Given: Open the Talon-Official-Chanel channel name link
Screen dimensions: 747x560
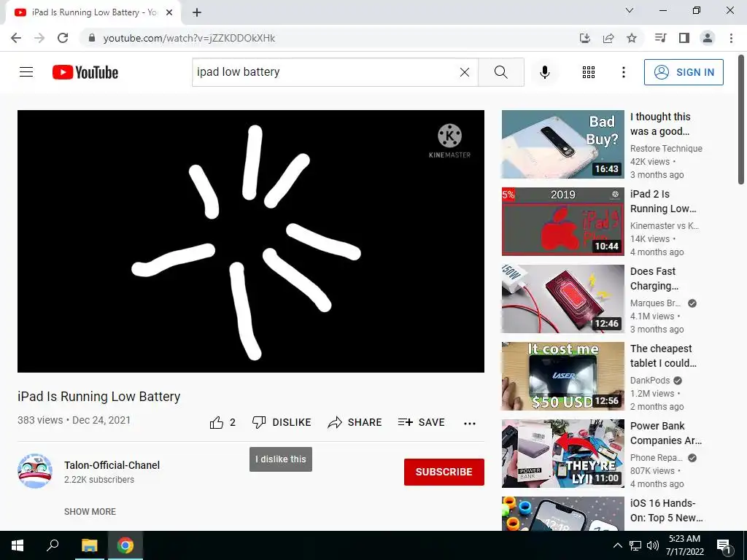Looking at the screenshot, I should point(112,465).
